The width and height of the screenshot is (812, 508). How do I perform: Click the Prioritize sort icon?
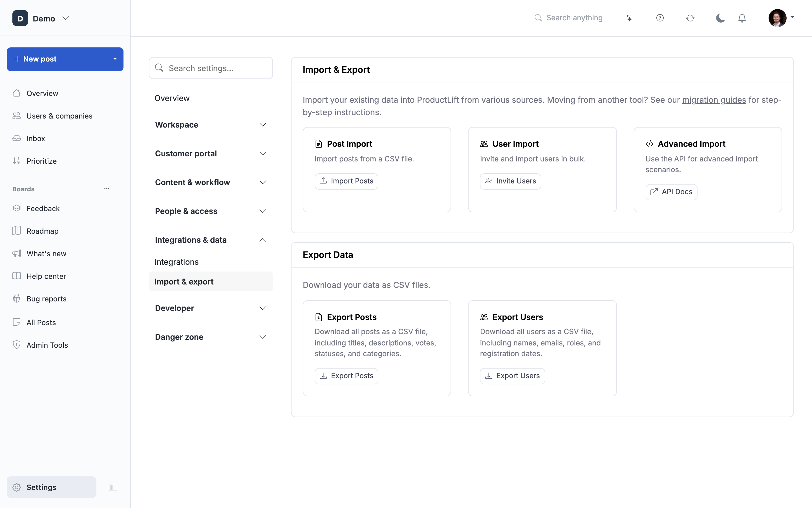click(17, 161)
